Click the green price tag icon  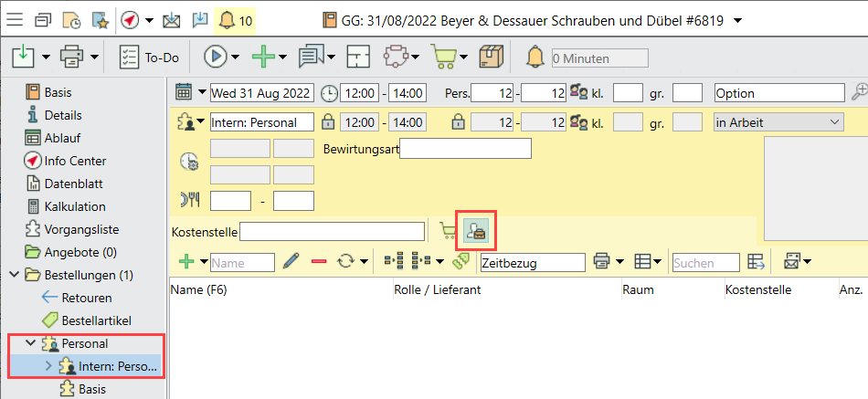(x=461, y=262)
